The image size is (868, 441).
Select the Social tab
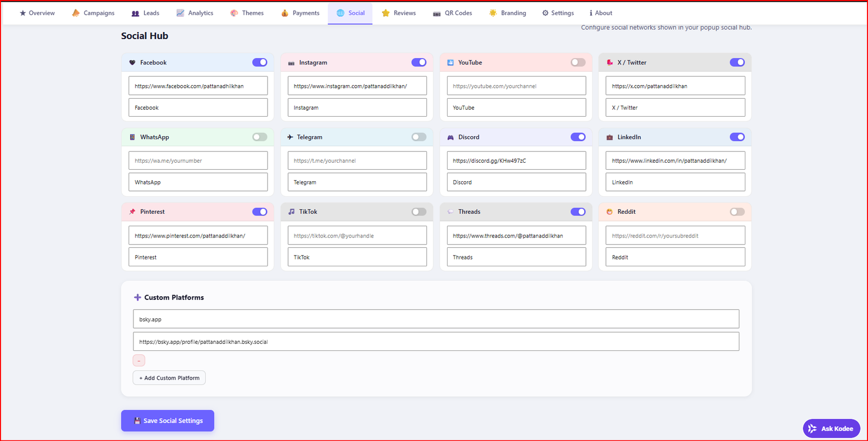(x=350, y=13)
